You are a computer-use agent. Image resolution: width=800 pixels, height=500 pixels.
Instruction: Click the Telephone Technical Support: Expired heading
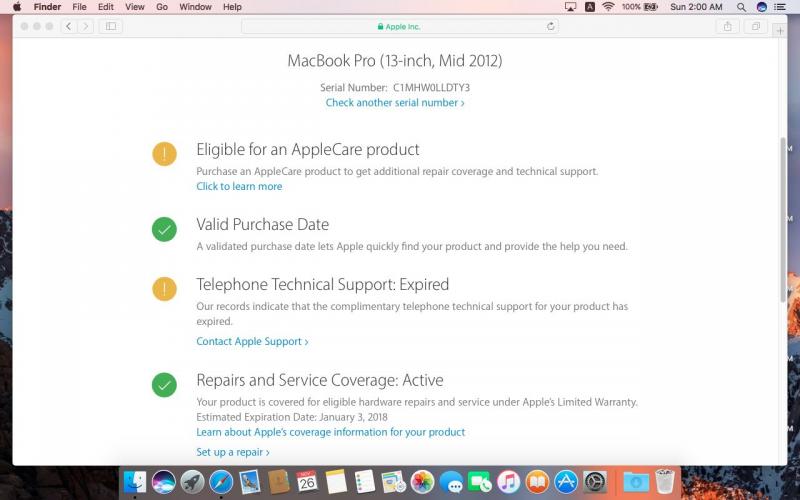click(x=322, y=284)
